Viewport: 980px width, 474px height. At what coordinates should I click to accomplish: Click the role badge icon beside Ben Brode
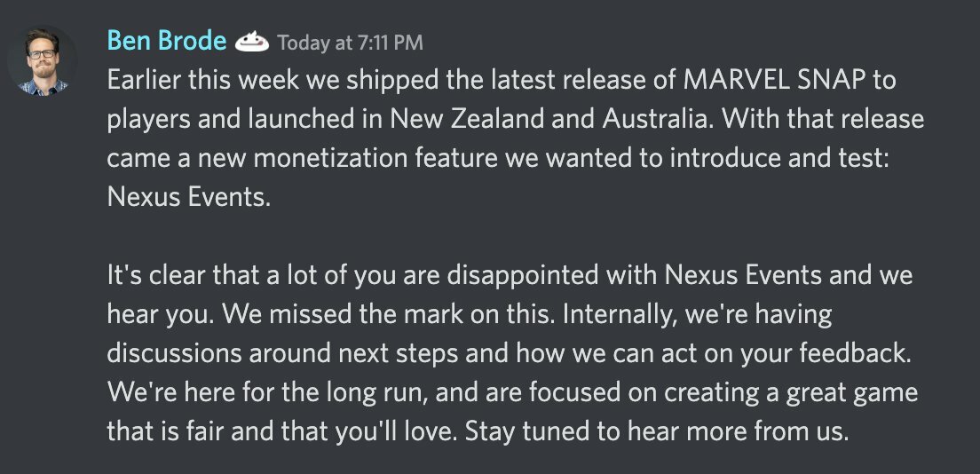pyautogui.click(x=252, y=43)
